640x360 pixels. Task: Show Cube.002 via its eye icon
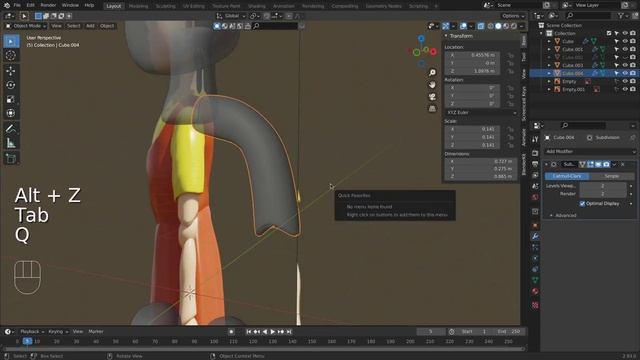tap(624, 58)
